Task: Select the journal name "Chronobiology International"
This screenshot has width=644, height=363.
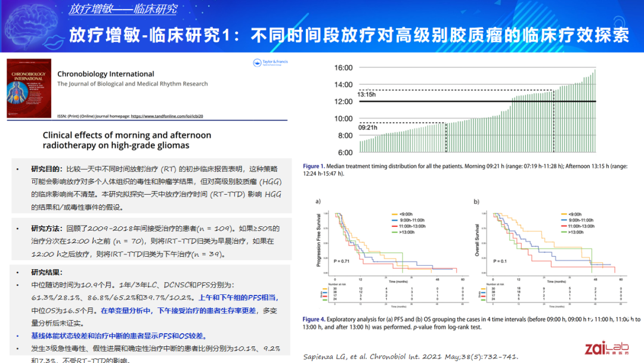Action: (x=106, y=74)
